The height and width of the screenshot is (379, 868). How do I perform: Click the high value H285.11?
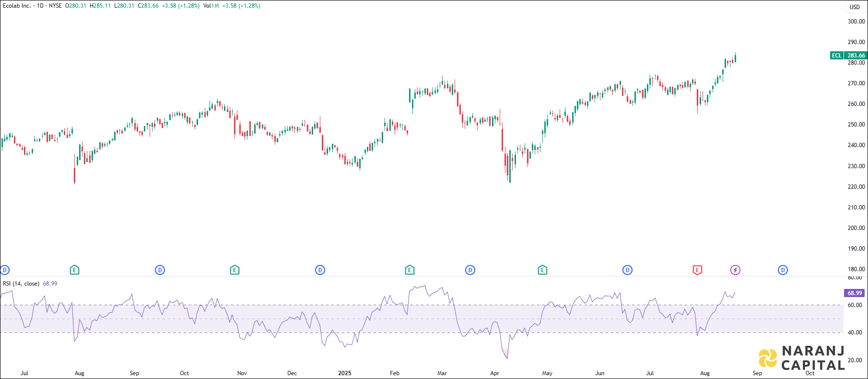click(x=100, y=6)
